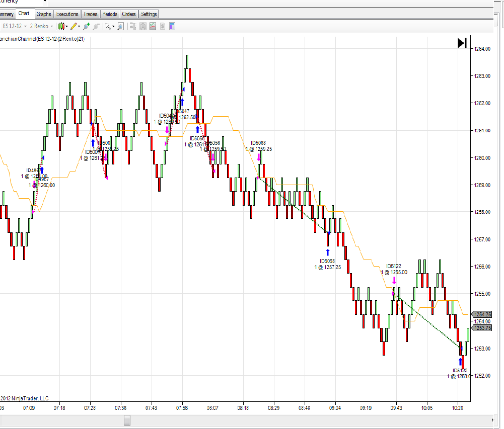
Task: Click the 10:20 time axis label
Action: pyautogui.click(x=457, y=408)
